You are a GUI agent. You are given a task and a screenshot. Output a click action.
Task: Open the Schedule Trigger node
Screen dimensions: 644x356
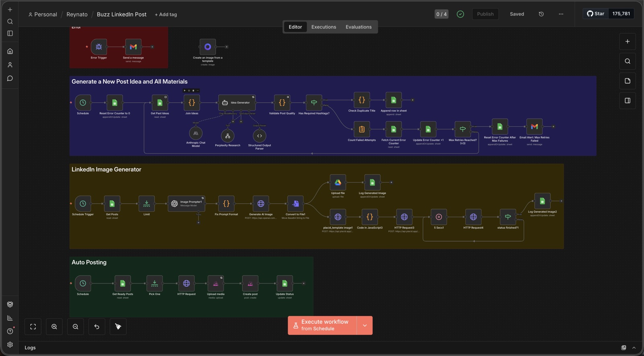[x=83, y=204]
